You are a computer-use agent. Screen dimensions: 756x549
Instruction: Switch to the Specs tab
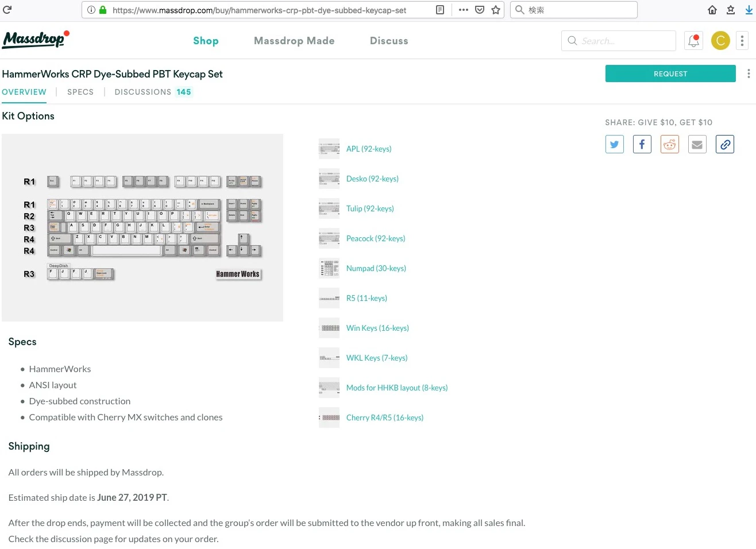[x=80, y=92]
